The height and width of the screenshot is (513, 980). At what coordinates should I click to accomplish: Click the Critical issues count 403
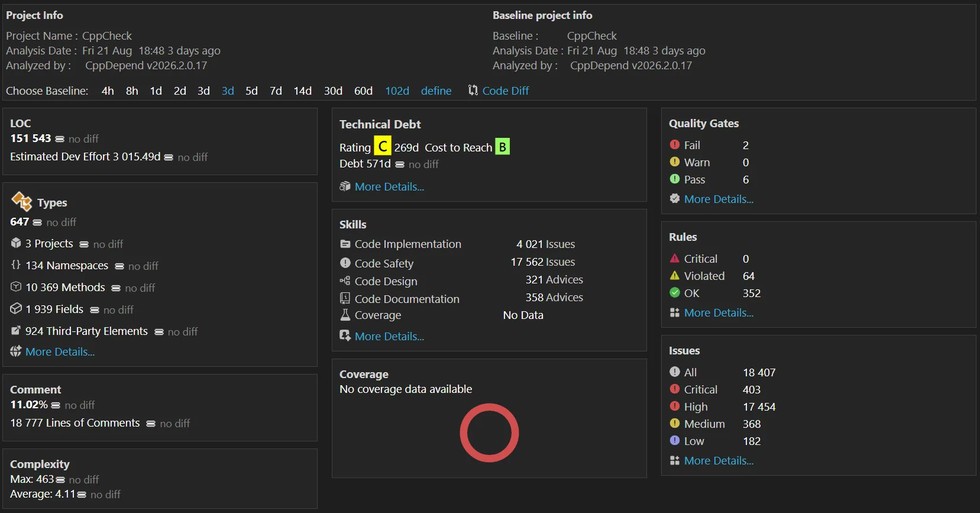tap(752, 389)
